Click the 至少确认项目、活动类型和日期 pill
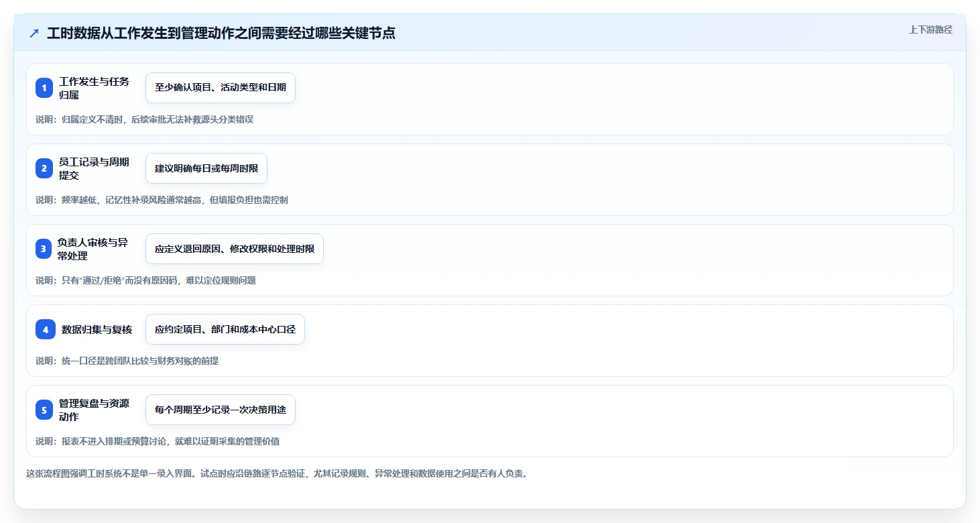Viewport: 980px width, 523px height. (x=221, y=88)
